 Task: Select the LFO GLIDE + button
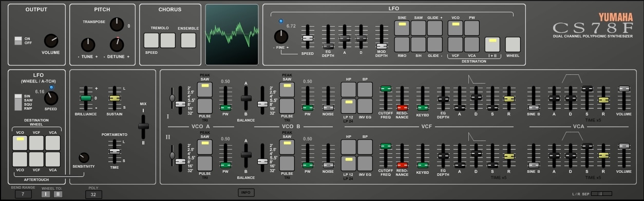(435, 28)
